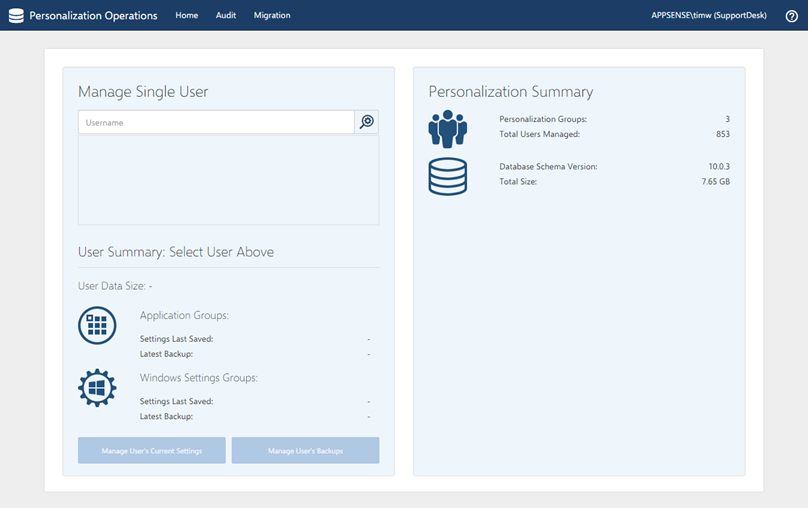Click the database stack icon in summary

447,176
